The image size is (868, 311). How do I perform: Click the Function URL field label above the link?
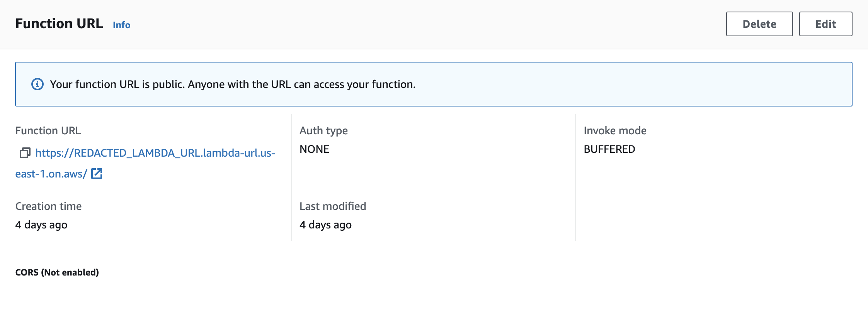click(x=48, y=131)
